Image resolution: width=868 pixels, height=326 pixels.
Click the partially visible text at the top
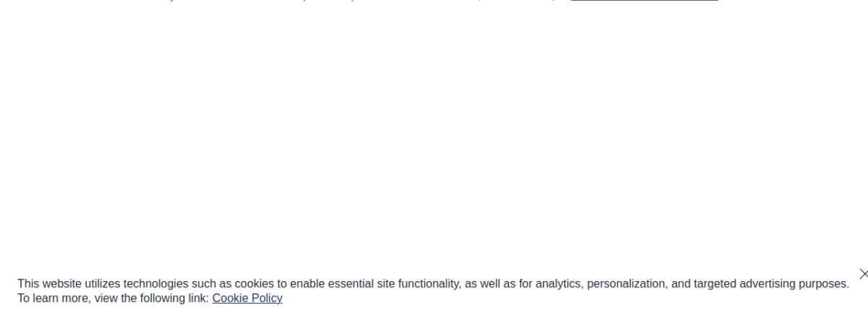362,1
